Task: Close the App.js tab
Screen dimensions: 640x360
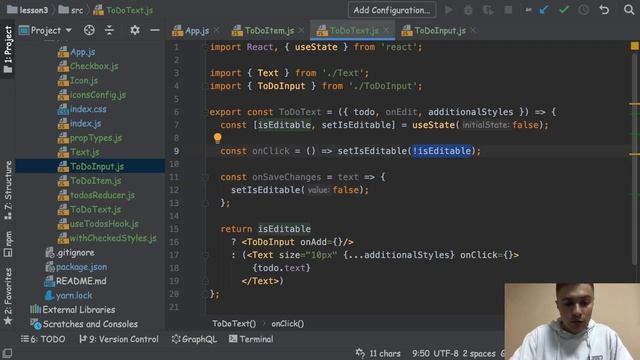Action: (x=216, y=30)
